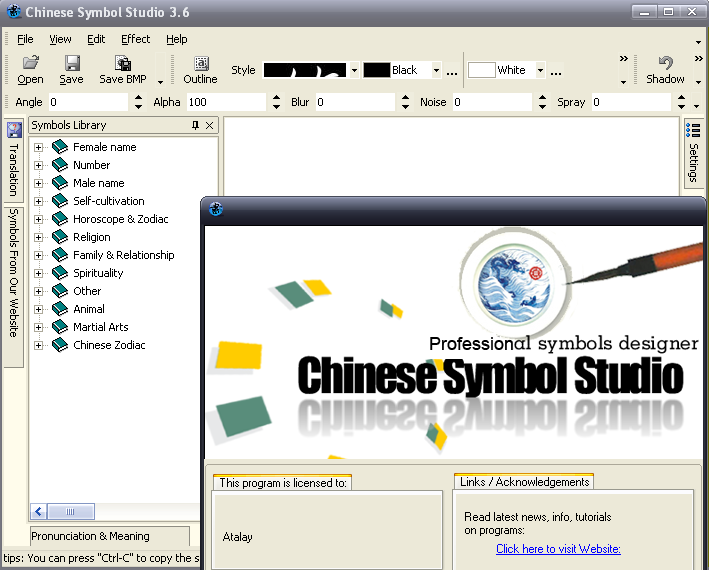Expand the Female name tree node

(38, 147)
